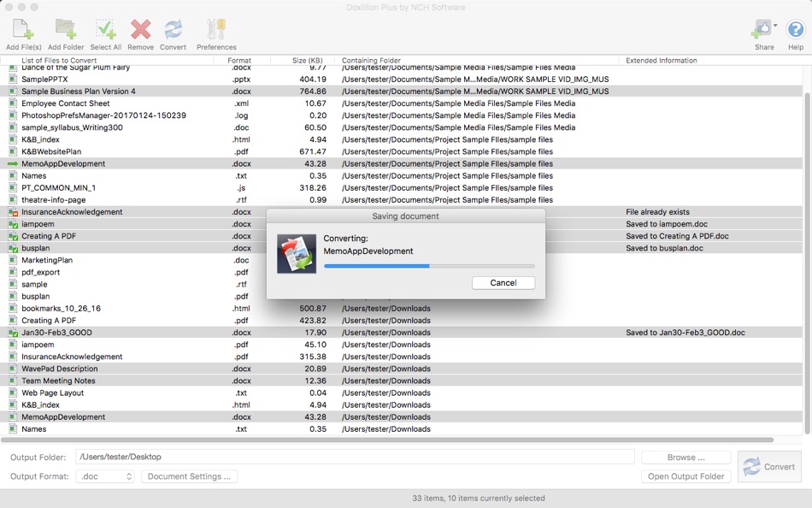Click the Share icon

tap(763, 27)
